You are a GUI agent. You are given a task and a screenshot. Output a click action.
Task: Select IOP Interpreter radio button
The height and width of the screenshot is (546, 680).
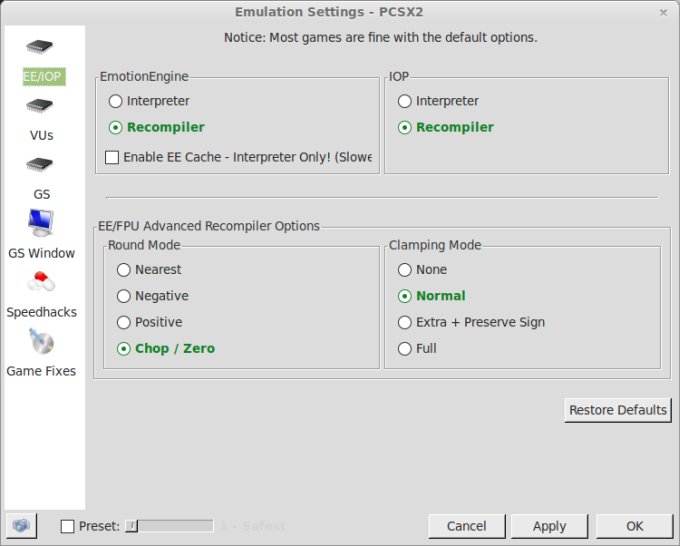pyautogui.click(x=405, y=101)
